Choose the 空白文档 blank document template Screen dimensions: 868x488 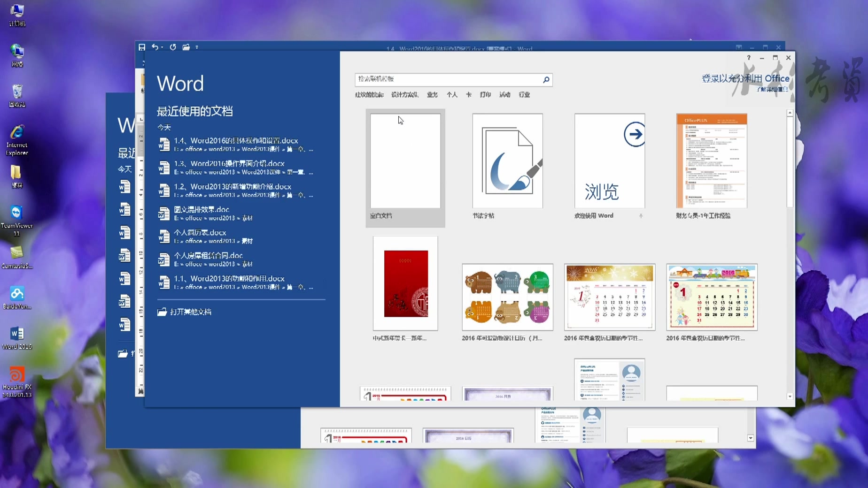point(405,168)
